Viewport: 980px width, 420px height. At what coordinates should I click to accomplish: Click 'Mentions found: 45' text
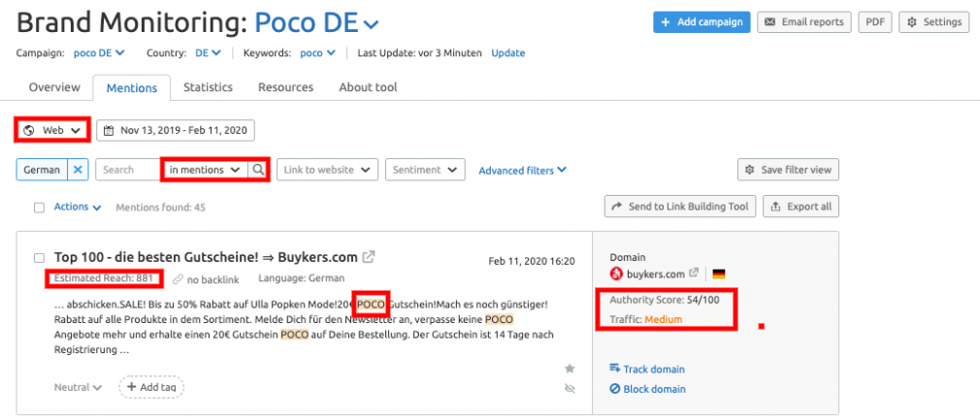tap(161, 208)
